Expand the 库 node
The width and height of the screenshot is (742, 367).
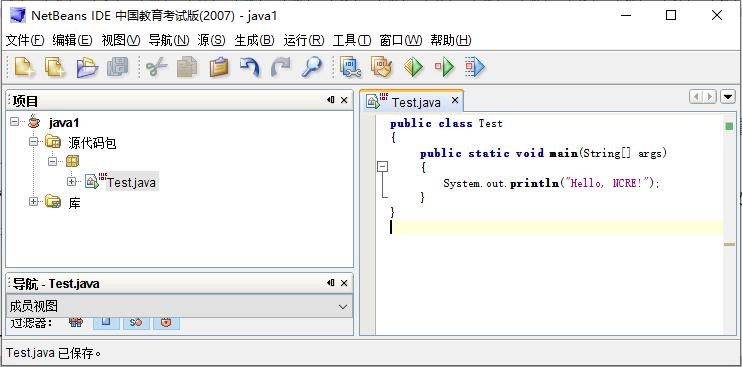[x=33, y=202]
